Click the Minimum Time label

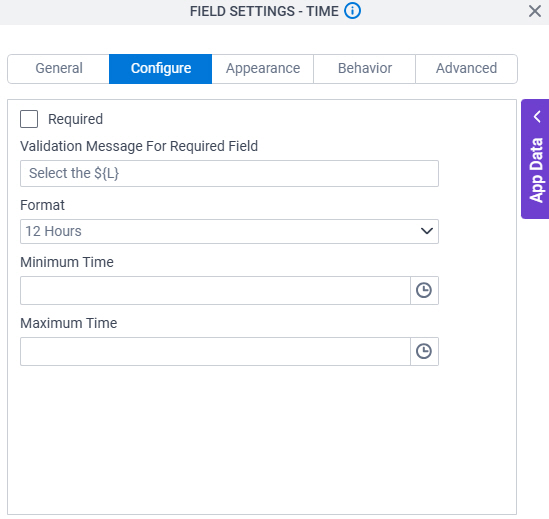coord(67,262)
